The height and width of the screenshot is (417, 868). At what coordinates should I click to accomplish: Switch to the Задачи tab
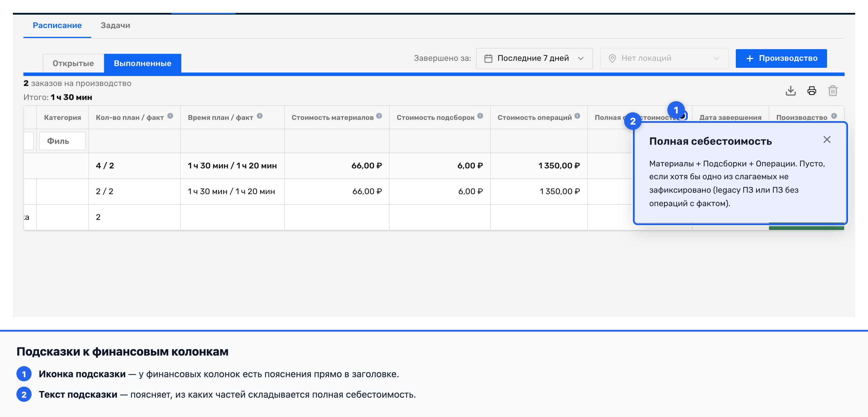click(x=115, y=25)
